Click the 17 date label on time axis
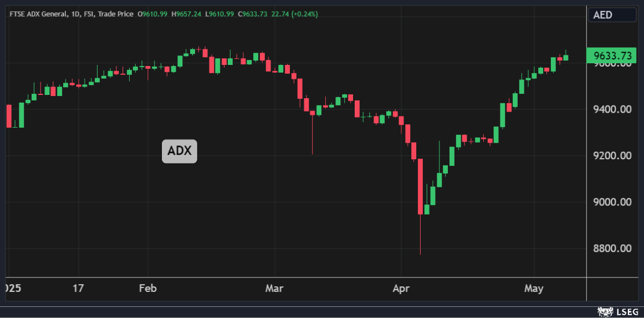This screenshot has height=318, width=644. (78, 289)
